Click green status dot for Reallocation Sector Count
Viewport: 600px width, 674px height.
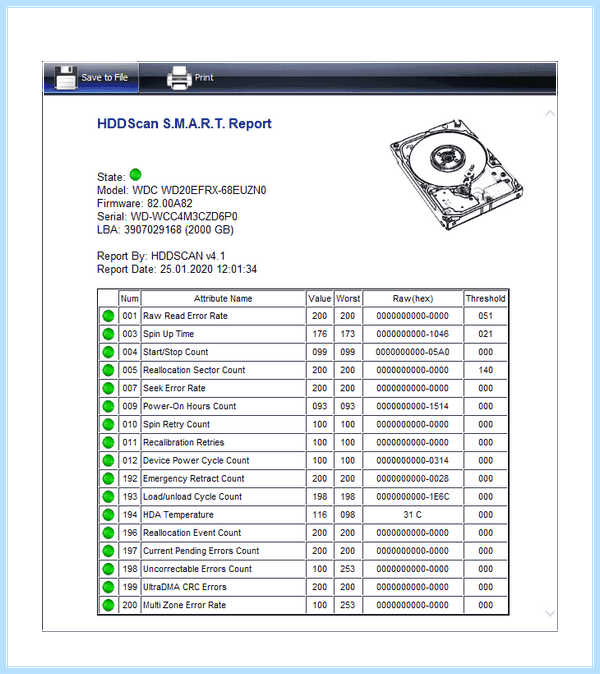(x=108, y=370)
